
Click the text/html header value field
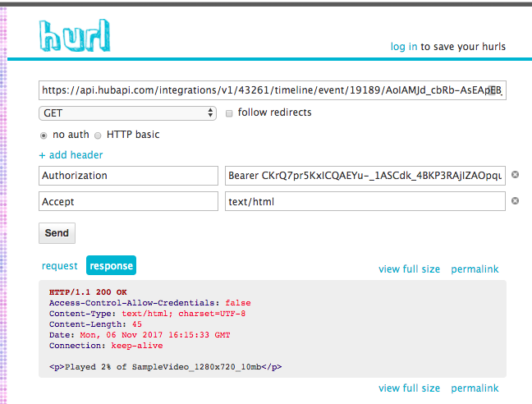(x=365, y=201)
